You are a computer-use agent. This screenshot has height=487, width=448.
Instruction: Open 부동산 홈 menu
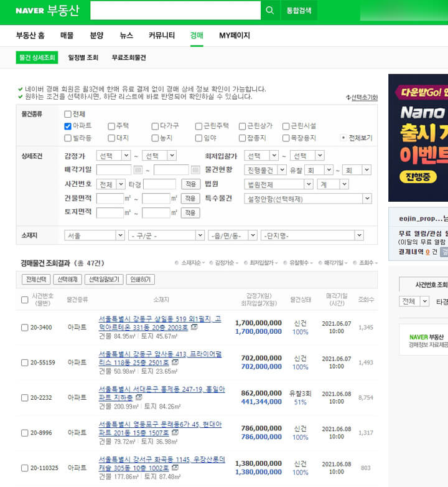click(30, 35)
